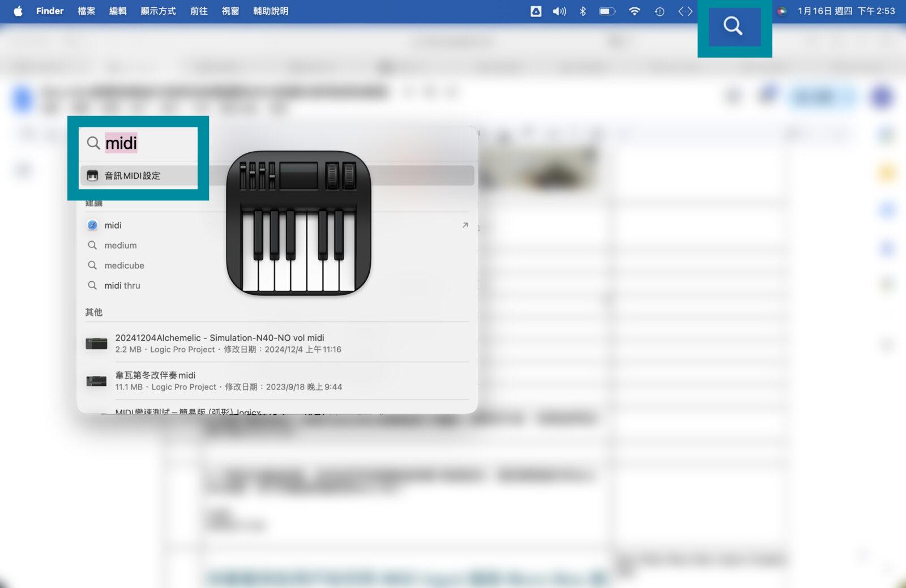This screenshot has width=906, height=588.
Task: Select the Safari suggestion 'midi'
Action: pos(113,225)
